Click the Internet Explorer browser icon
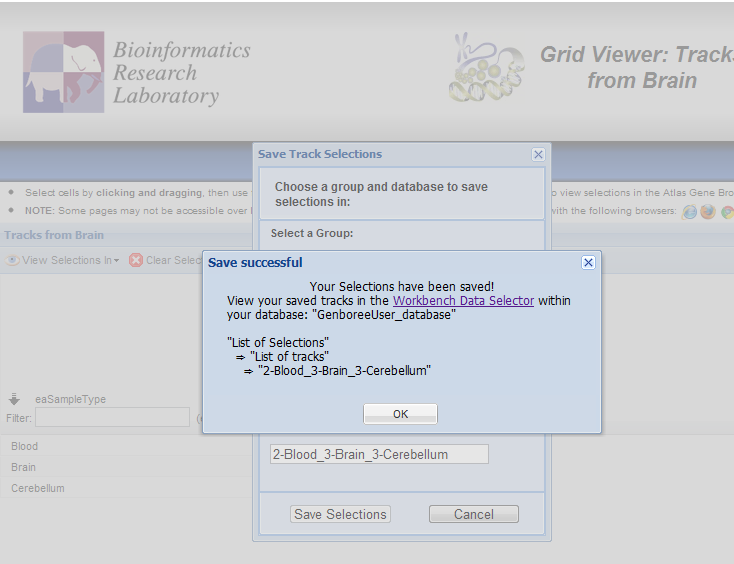734x564 pixels. [x=690, y=211]
